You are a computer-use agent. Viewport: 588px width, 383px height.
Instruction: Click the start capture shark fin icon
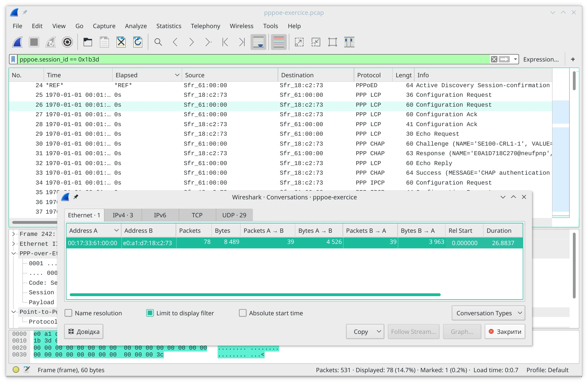17,42
